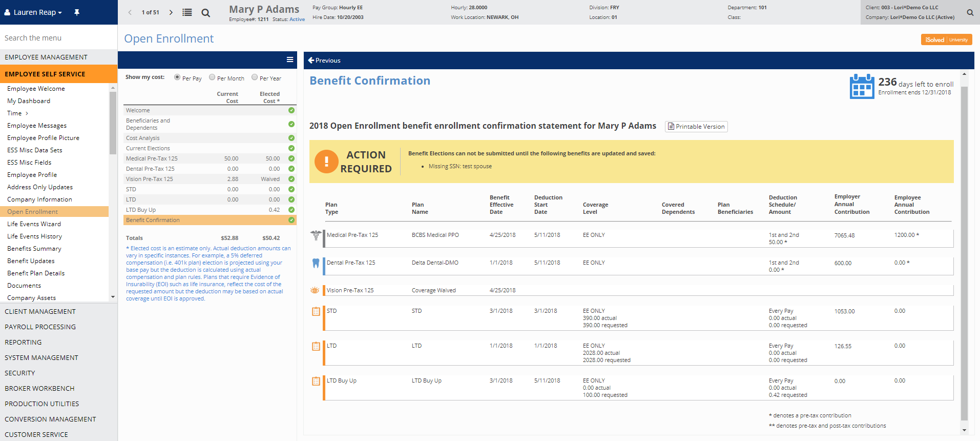Image resolution: width=980 pixels, height=441 pixels.
Task: Click the enrollment calendar icon
Action: (x=862, y=86)
